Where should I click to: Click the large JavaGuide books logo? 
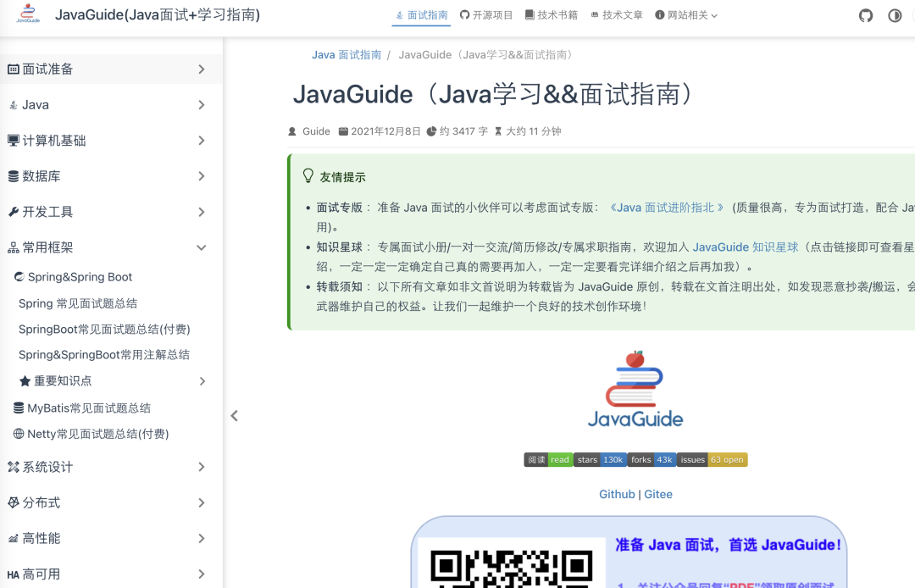(635, 389)
